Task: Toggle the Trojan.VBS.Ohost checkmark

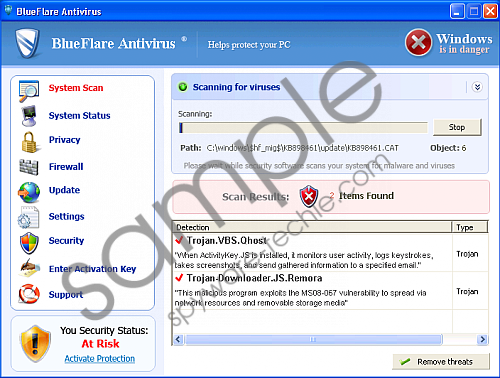Action: coord(179,240)
